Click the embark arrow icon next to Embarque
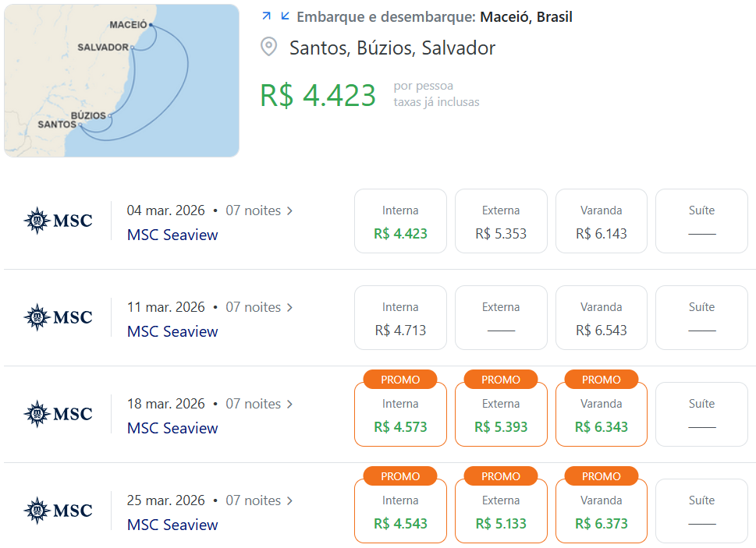 266,16
